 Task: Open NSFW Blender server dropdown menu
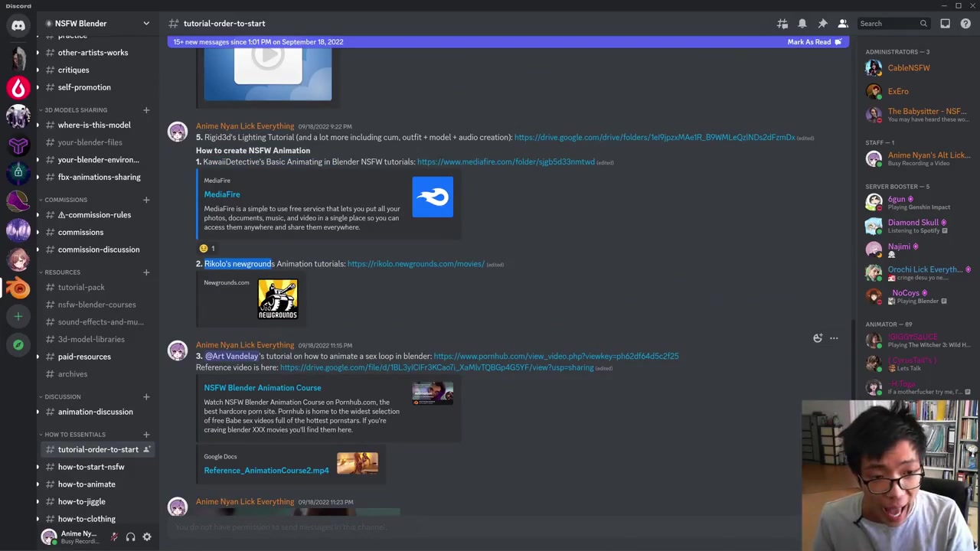145,24
